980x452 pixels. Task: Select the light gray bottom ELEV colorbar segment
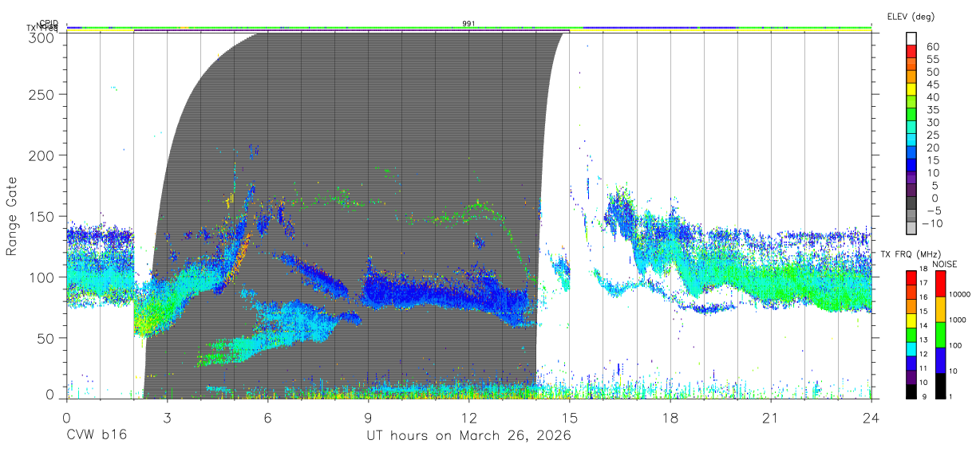point(911,229)
